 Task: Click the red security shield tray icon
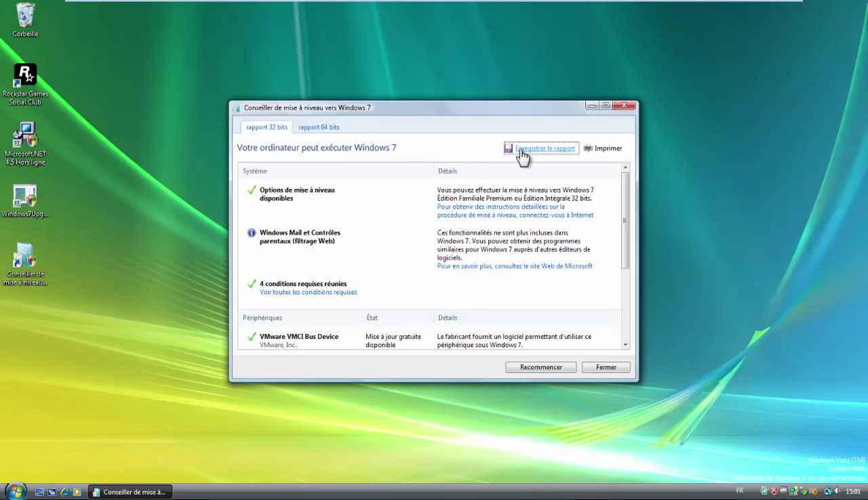tap(774, 491)
